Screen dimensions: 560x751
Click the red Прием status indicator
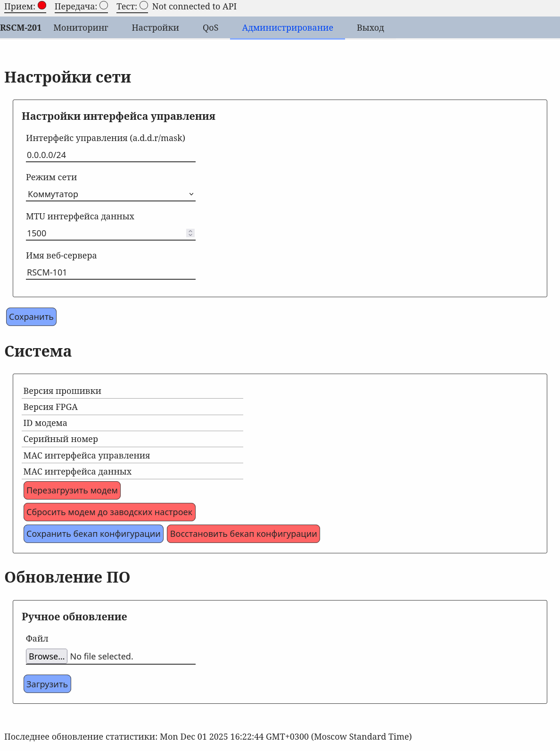pyautogui.click(x=42, y=6)
